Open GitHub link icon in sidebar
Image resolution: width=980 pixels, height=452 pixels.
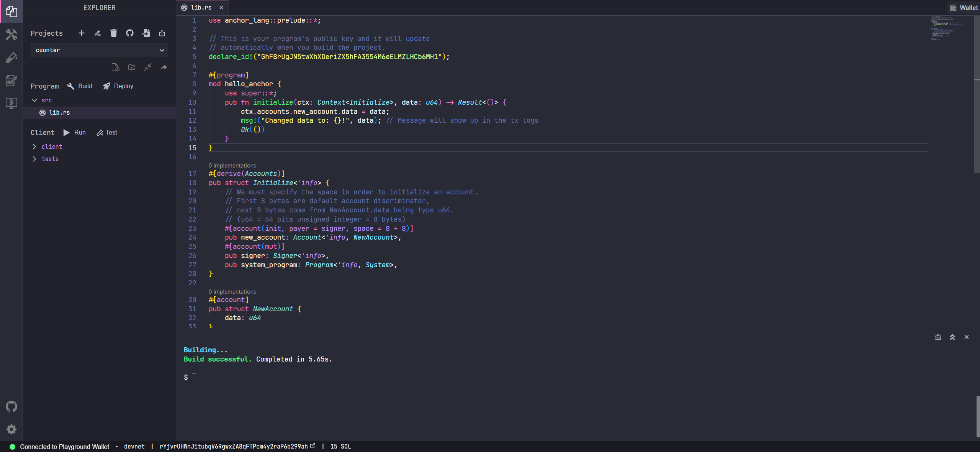click(x=11, y=406)
